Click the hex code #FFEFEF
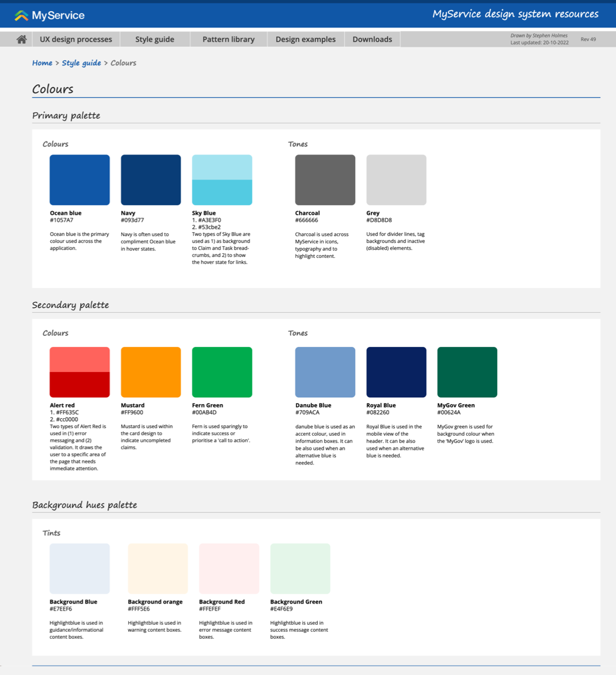The height and width of the screenshot is (675, 616). pyautogui.click(x=209, y=609)
